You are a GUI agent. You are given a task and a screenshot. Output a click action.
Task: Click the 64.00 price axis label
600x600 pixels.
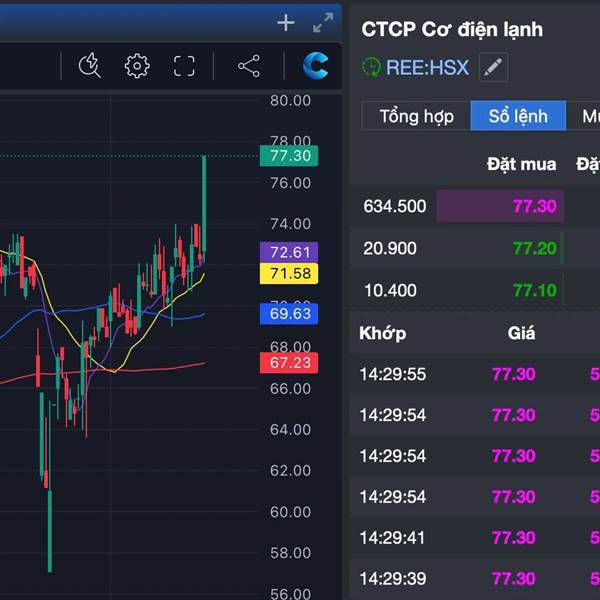(290, 430)
